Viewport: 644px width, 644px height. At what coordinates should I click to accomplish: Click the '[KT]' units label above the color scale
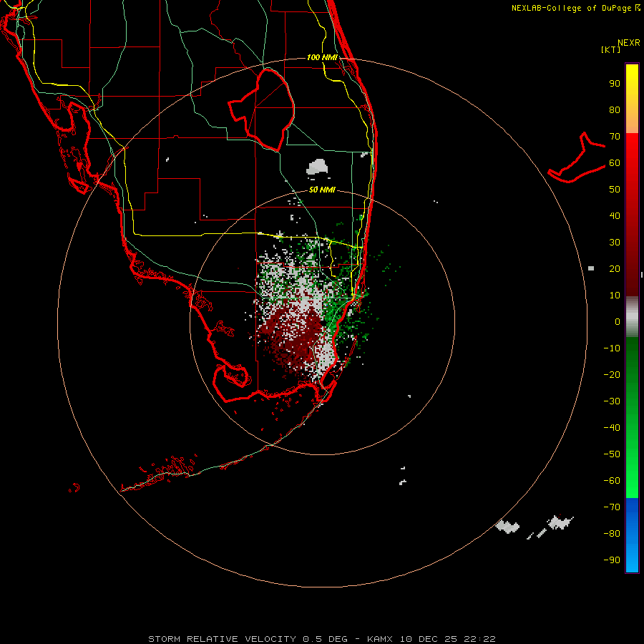point(611,49)
